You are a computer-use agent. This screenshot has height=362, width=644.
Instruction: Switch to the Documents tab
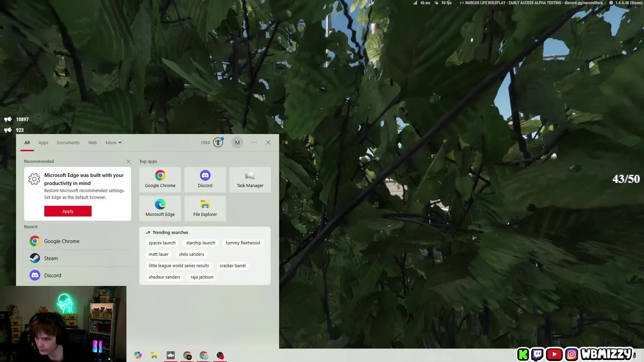[x=68, y=142]
